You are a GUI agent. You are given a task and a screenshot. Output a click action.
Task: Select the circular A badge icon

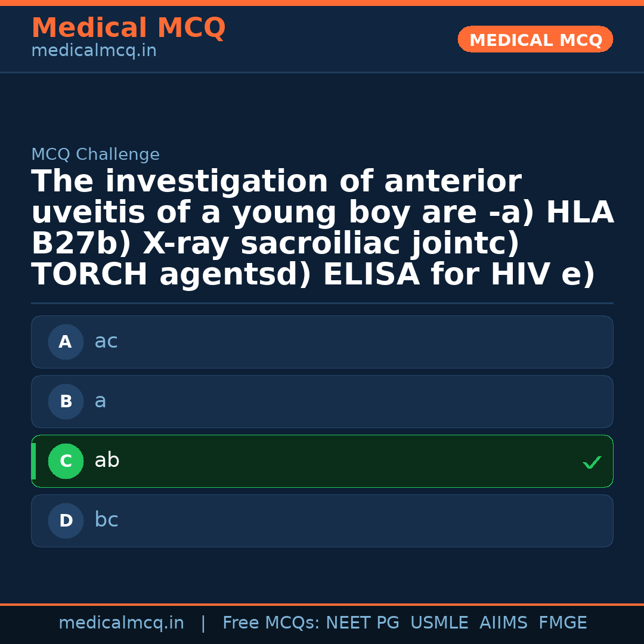pyautogui.click(x=66, y=342)
